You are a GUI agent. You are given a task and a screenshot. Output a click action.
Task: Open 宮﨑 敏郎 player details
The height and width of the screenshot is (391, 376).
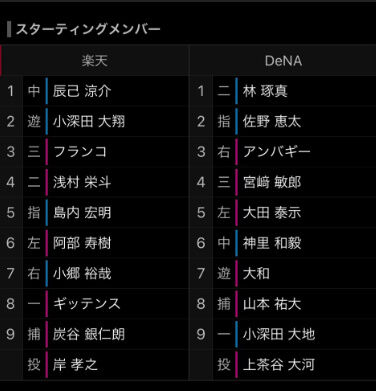272,182
